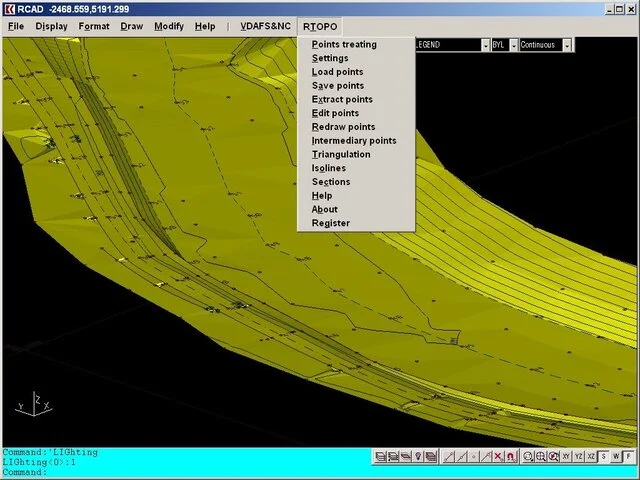Screen dimensions: 640x480
Task: Click Load points menu entry
Action: click(337, 72)
